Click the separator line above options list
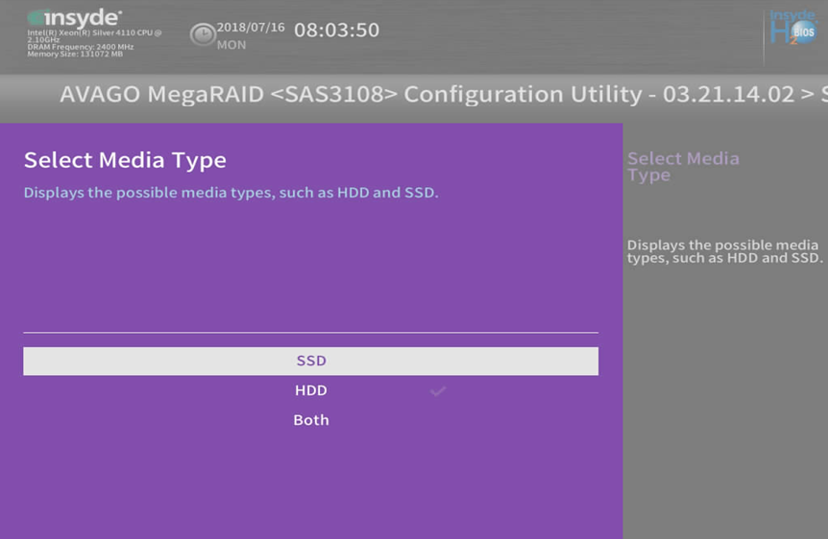Image resolution: width=828 pixels, height=539 pixels. point(310,333)
